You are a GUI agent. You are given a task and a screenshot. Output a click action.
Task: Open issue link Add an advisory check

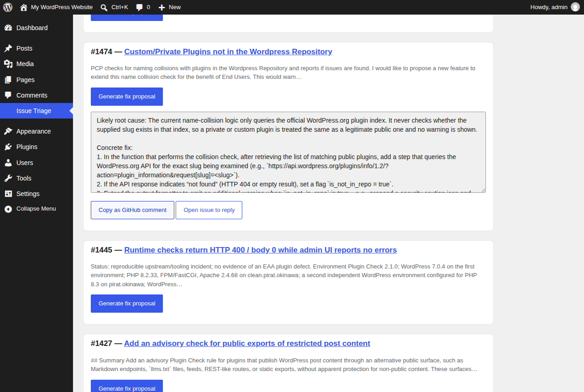(247, 343)
